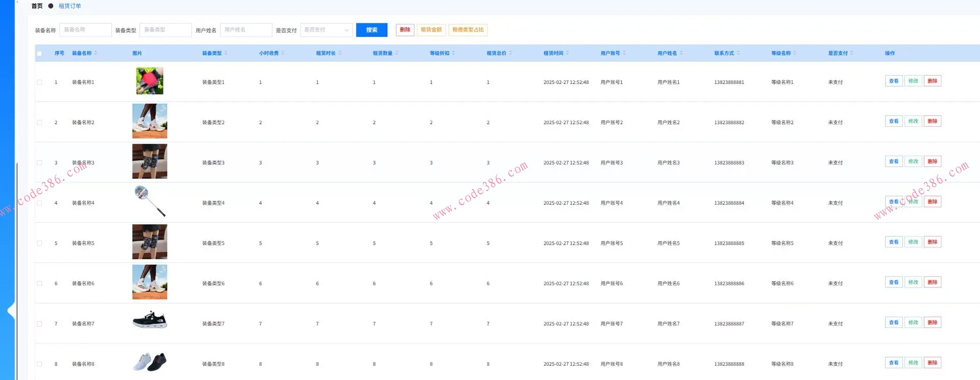Click sort icon beside 联系方式 header
The image size is (980, 380).
(x=738, y=53)
